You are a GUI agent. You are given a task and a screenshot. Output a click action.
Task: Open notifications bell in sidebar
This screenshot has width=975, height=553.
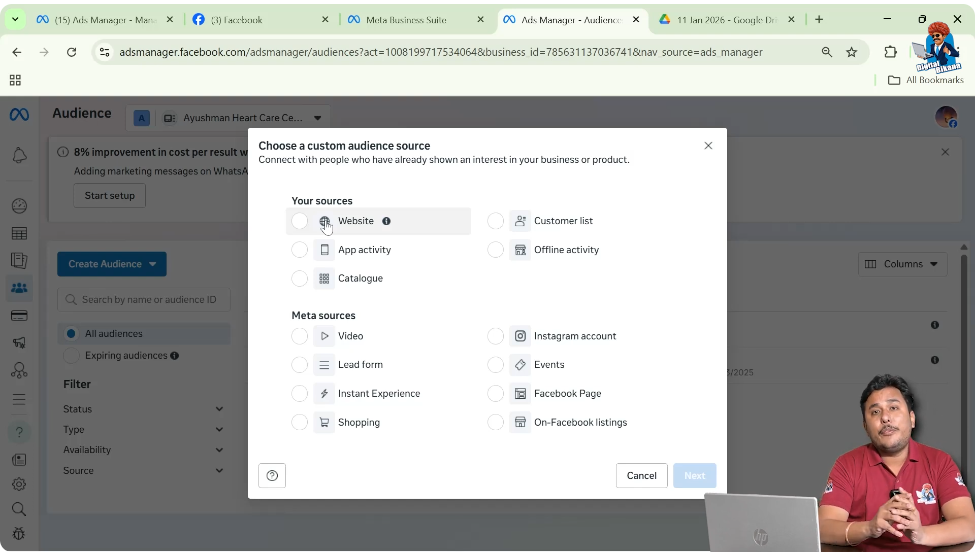19,156
